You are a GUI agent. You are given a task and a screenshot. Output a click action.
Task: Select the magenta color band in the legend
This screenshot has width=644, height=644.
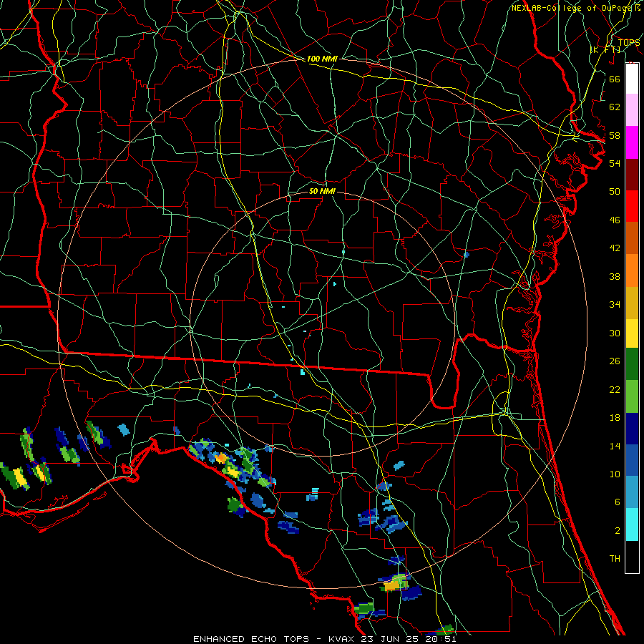coord(632,142)
